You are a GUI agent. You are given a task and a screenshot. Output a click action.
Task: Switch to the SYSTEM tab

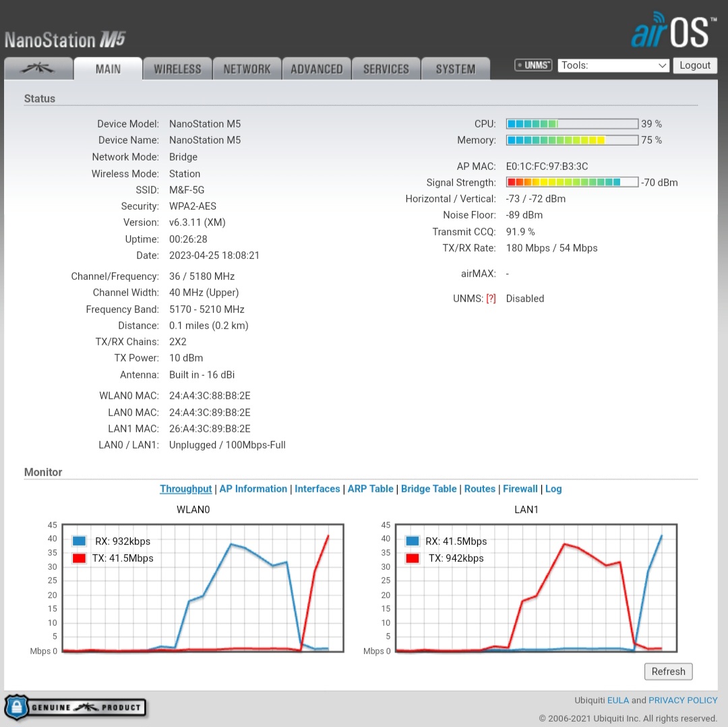[456, 69]
